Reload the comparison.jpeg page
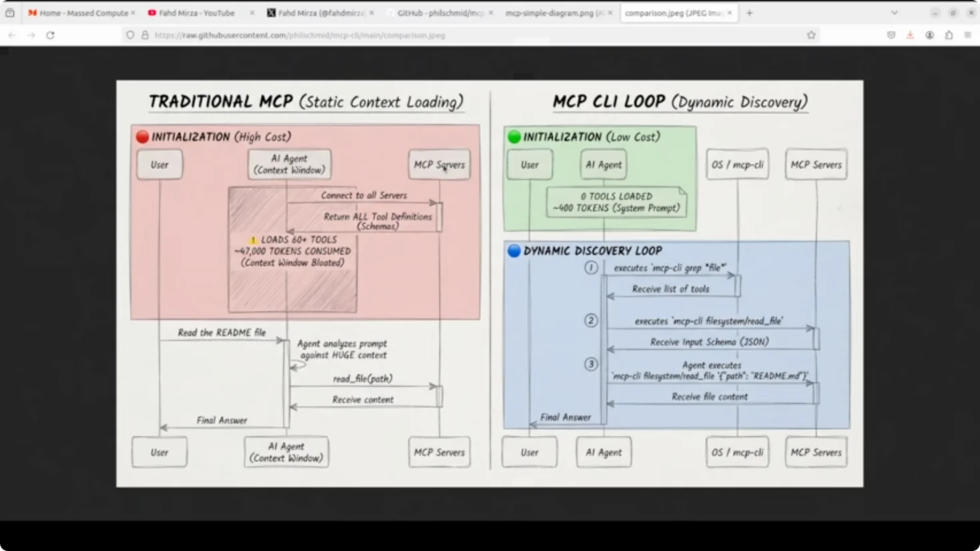 click(51, 35)
